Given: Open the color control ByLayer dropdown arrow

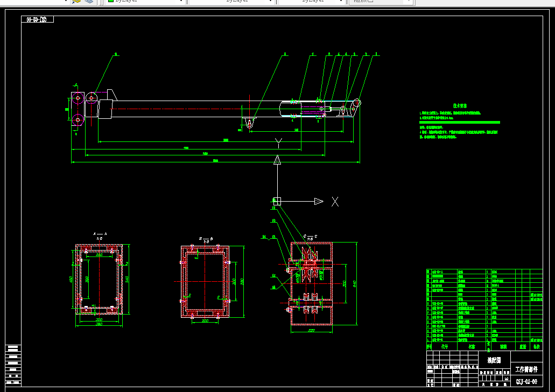Looking at the screenshot, I should pos(181,2).
